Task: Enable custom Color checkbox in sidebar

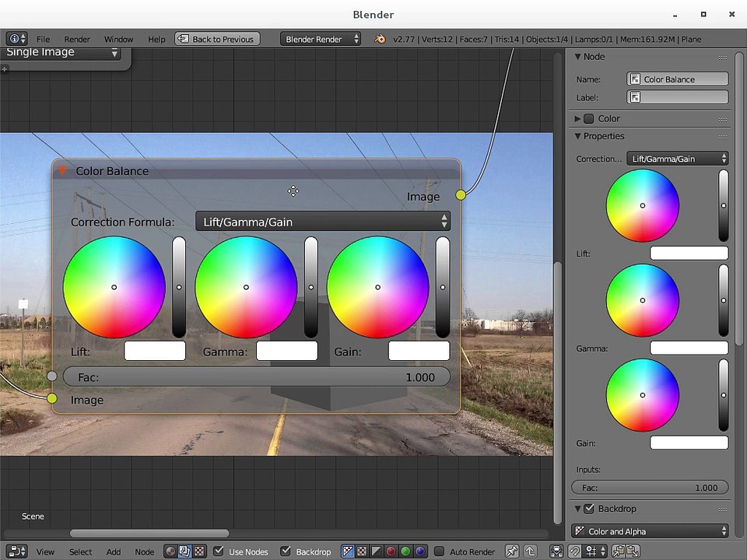Action: click(589, 118)
